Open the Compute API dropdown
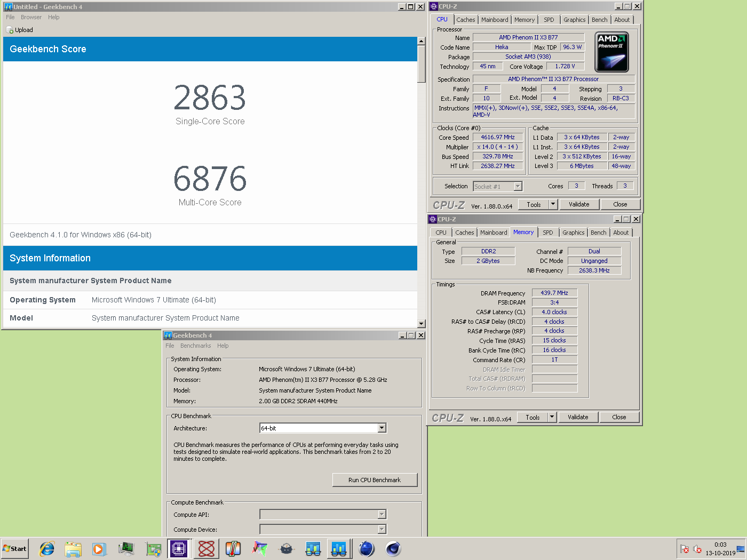 pos(382,514)
